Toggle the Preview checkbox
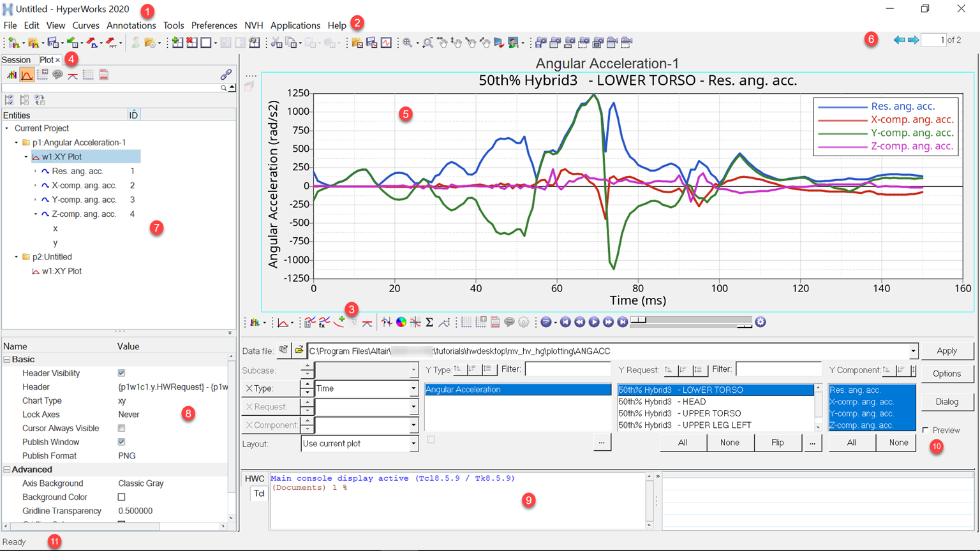 tap(926, 430)
